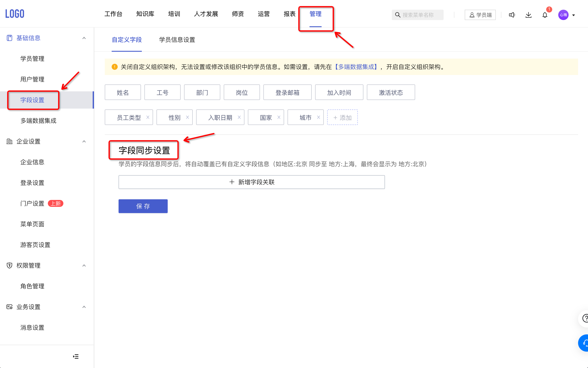Open 角色管理 in the sidebar
This screenshot has height=368, width=588.
pyautogui.click(x=32, y=286)
